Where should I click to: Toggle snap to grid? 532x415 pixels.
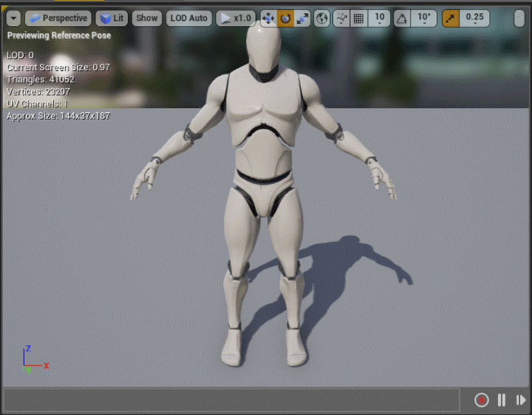358,18
